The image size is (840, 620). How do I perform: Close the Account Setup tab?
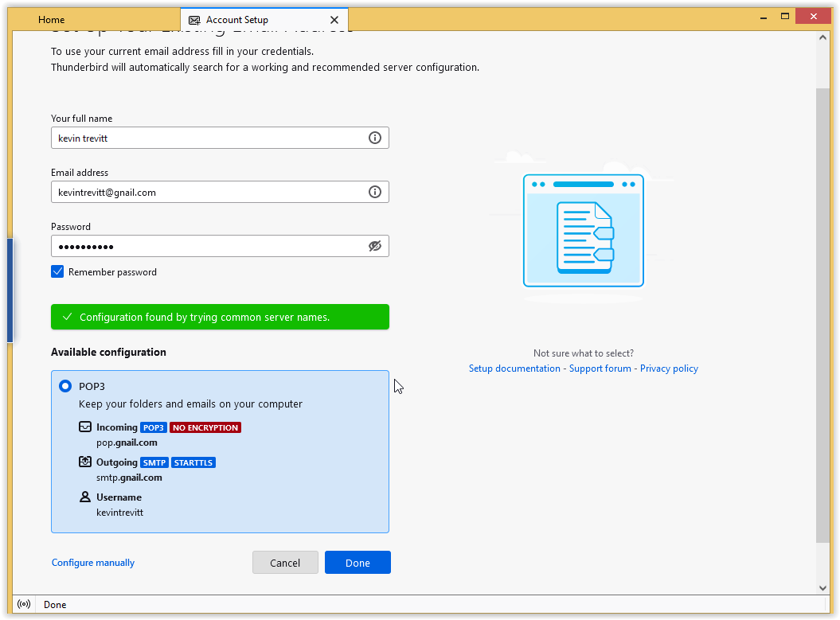click(x=334, y=20)
